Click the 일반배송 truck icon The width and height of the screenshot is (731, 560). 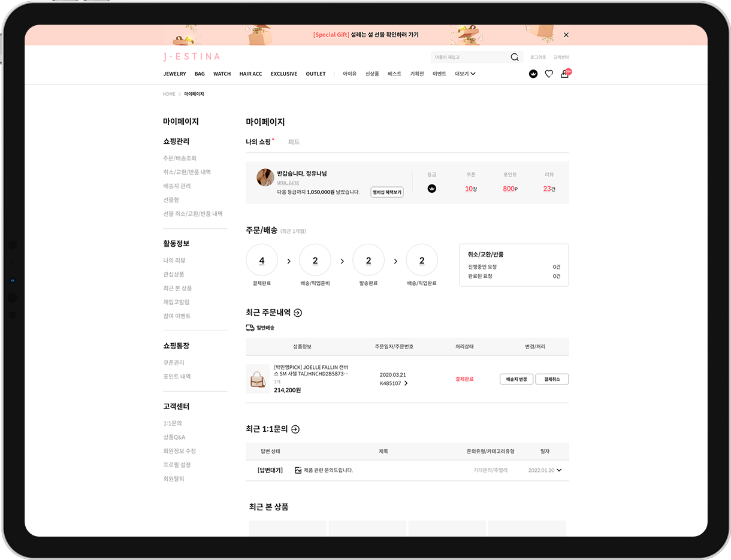click(x=250, y=328)
